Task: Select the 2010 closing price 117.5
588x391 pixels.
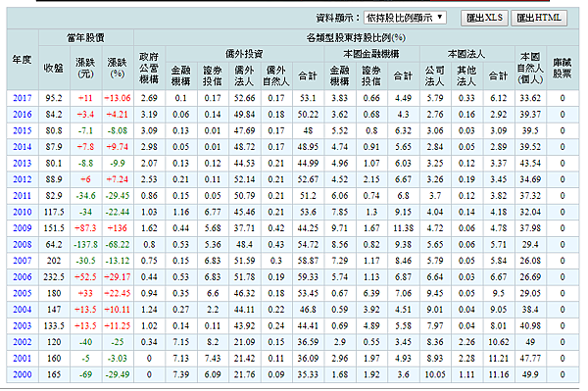Action: [54, 213]
